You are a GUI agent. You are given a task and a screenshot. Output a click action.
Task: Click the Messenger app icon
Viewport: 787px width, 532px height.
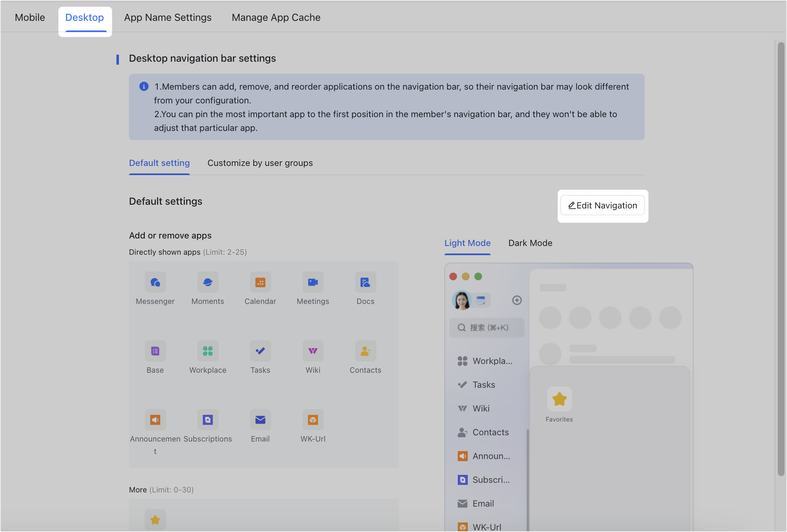(155, 282)
